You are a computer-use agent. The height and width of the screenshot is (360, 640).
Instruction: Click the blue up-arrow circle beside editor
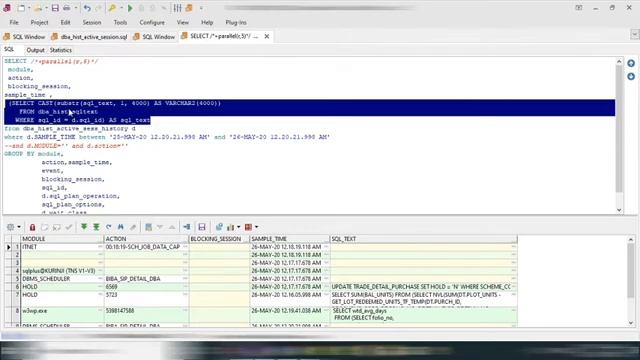(x=631, y=64)
